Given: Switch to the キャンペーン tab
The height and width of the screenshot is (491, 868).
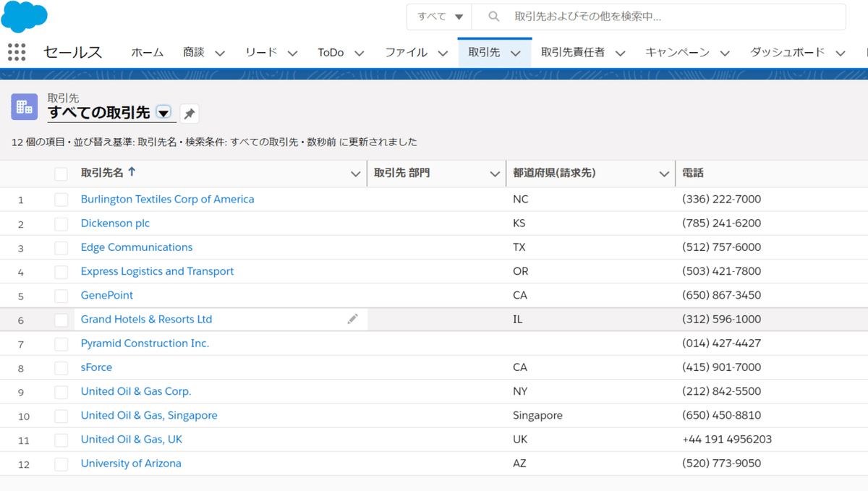Looking at the screenshot, I should tap(677, 52).
